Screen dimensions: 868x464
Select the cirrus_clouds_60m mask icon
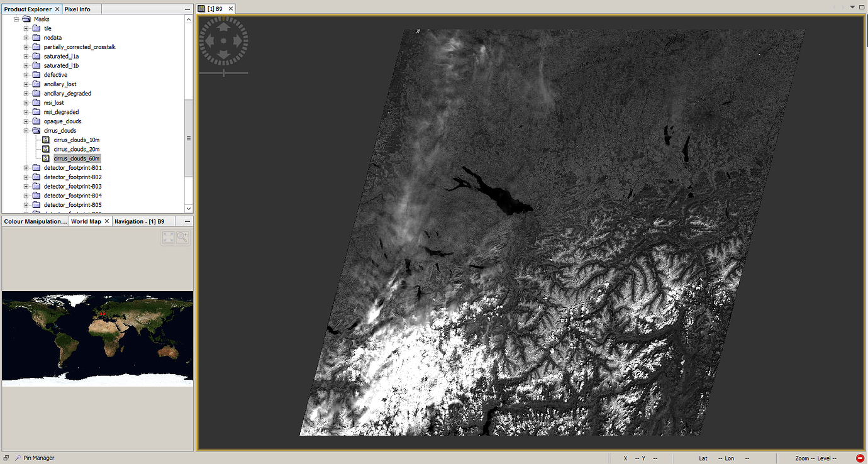[45, 158]
